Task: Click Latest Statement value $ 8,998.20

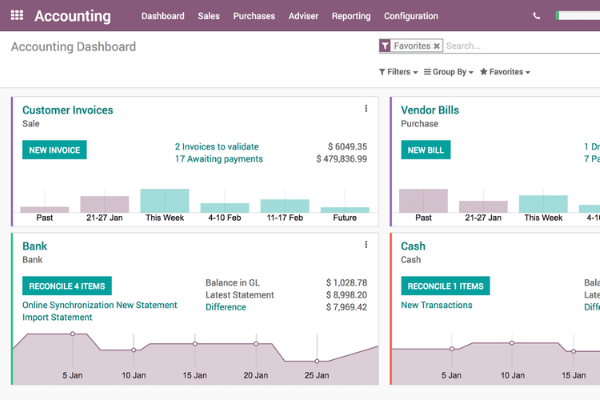Action: [346, 295]
